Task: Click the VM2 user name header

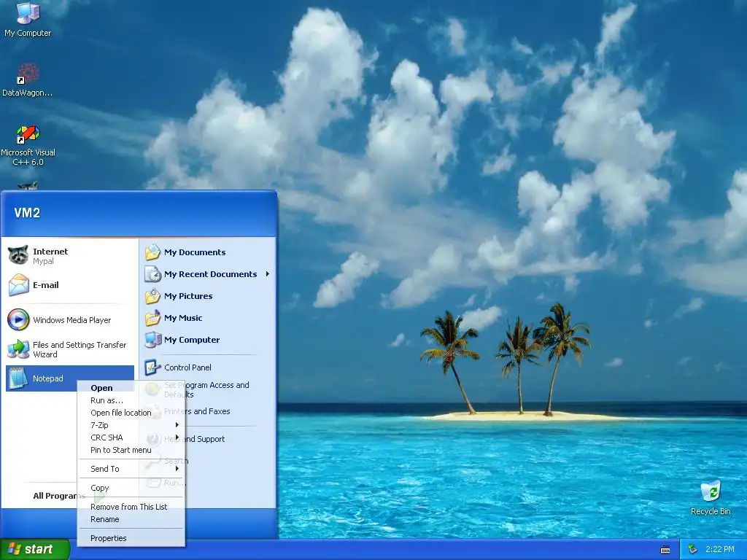Action: click(27, 213)
